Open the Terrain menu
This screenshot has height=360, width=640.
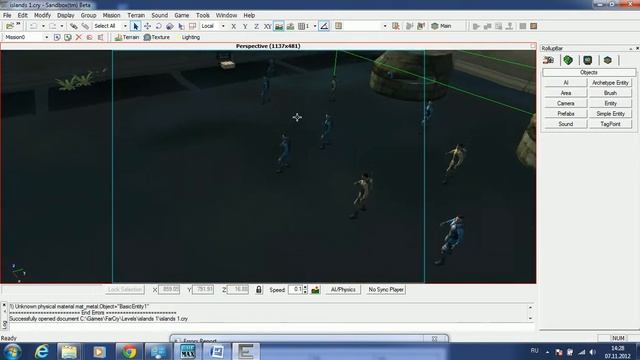tap(136, 15)
